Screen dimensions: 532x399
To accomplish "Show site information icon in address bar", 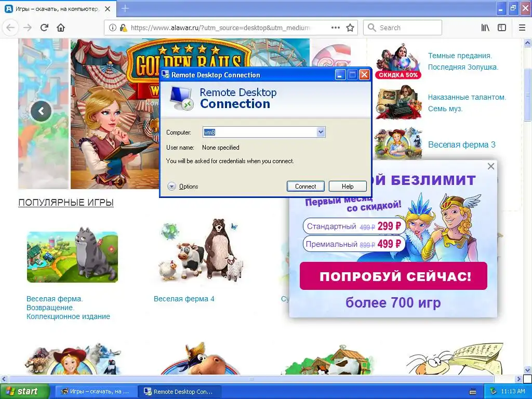I will pos(113,28).
